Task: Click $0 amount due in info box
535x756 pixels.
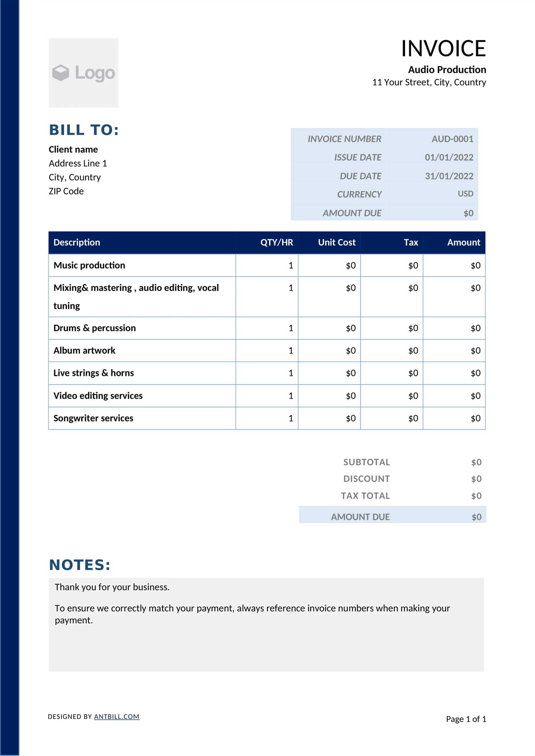Action: (468, 213)
